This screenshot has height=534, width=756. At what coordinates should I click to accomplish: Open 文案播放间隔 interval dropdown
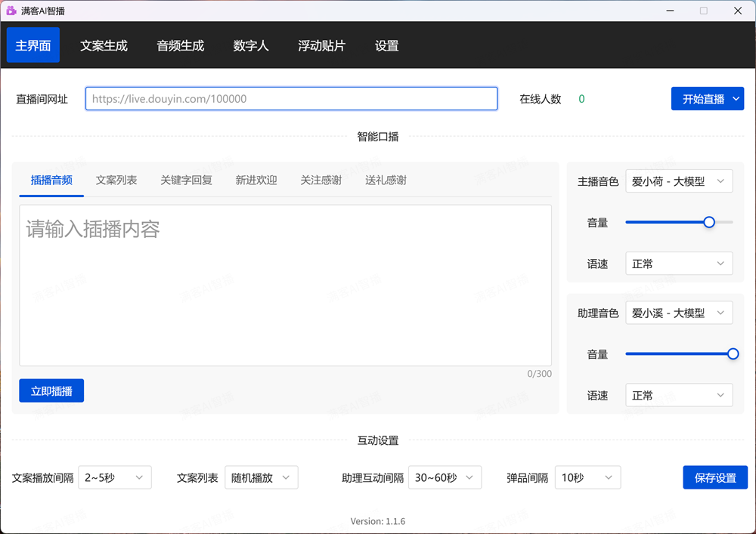(114, 477)
